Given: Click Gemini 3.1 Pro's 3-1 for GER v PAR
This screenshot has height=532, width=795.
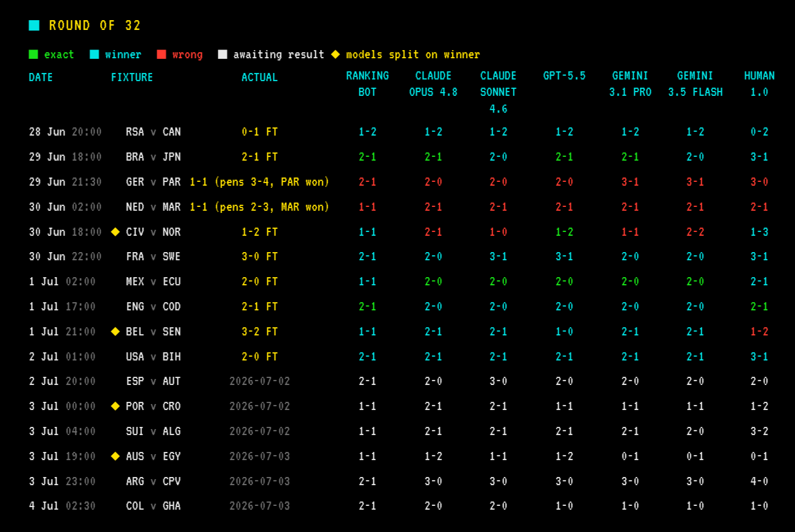Looking at the screenshot, I should [630, 182].
